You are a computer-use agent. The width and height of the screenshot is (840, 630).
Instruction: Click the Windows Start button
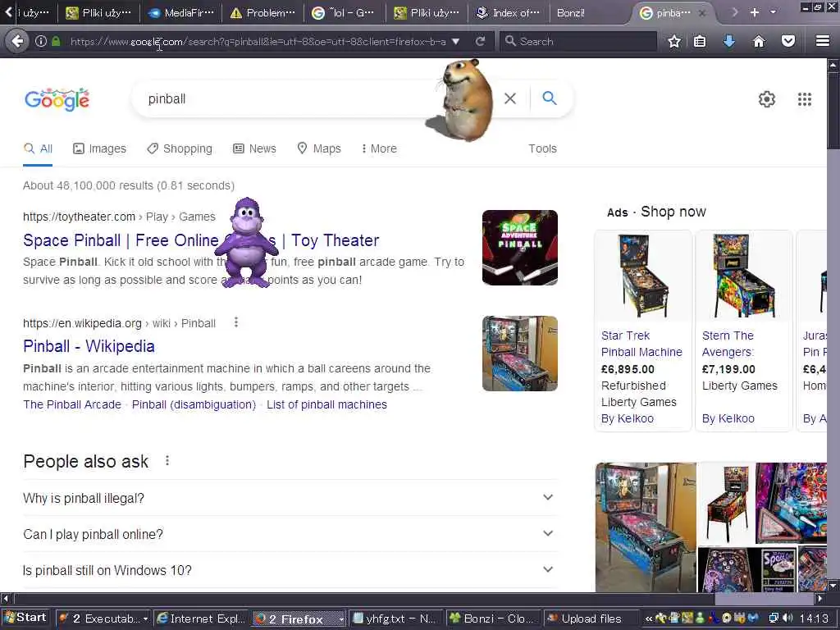point(25,618)
